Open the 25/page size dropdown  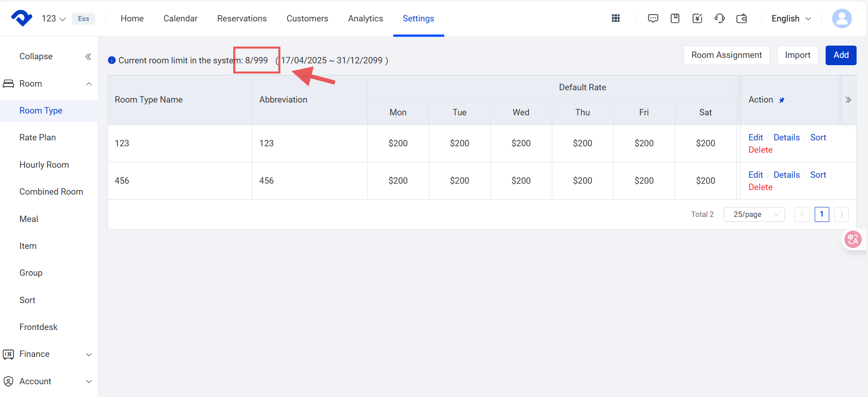(x=754, y=214)
